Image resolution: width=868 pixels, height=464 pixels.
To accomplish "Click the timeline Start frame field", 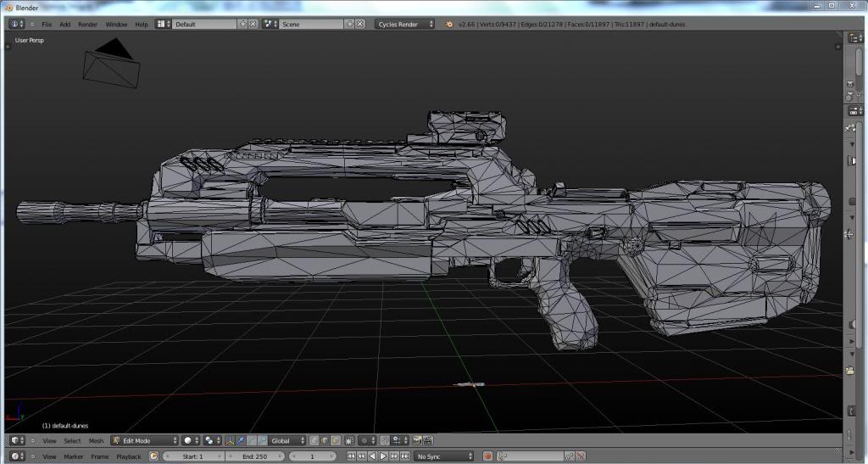I will [x=192, y=456].
